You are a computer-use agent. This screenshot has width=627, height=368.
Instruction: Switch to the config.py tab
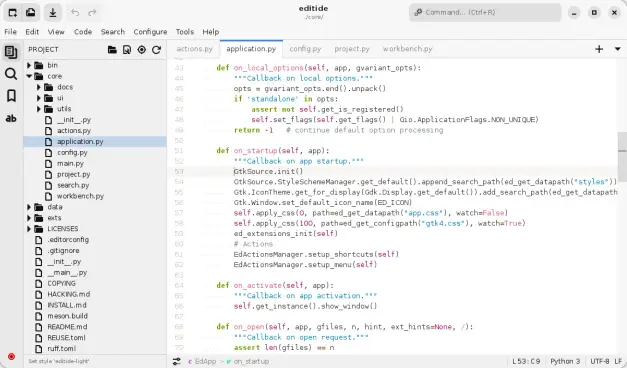306,49
